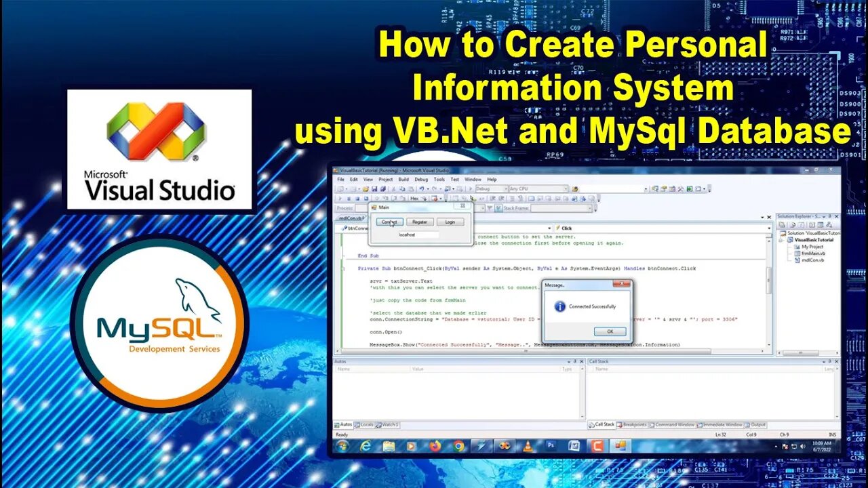868x488 pixels.
Task: Click the Save All toolbar icon
Action: (x=383, y=189)
